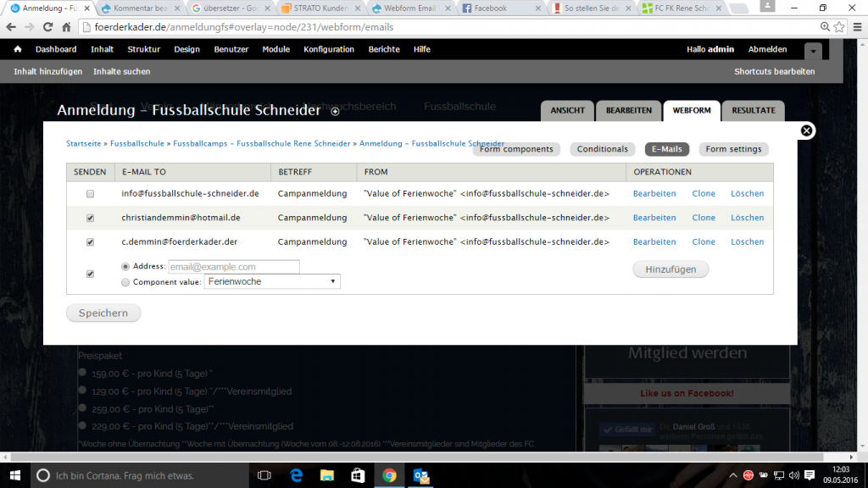Close the overlay with the X icon
This screenshot has height=488, width=868.
click(x=807, y=130)
